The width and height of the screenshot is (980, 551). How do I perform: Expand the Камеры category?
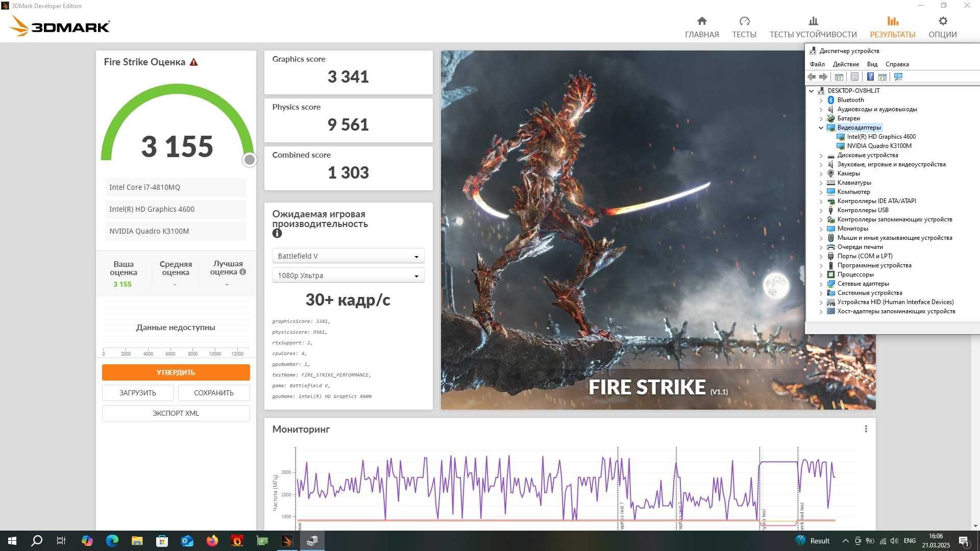821,174
